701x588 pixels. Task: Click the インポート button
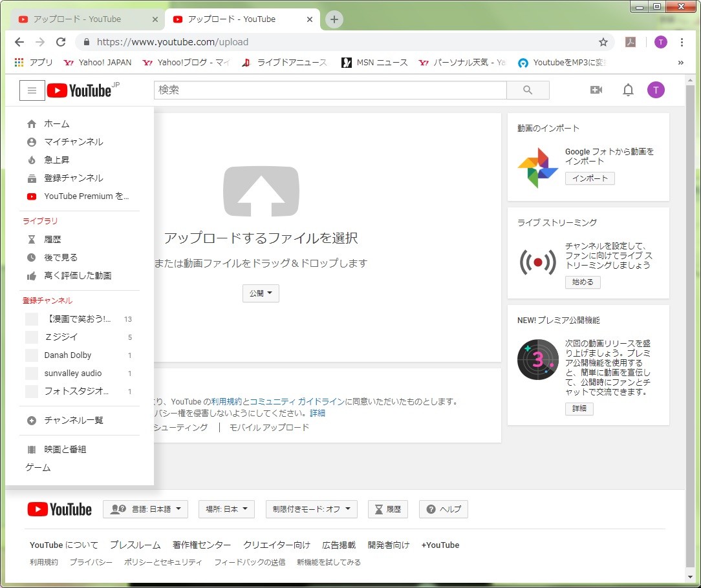tap(590, 178)
